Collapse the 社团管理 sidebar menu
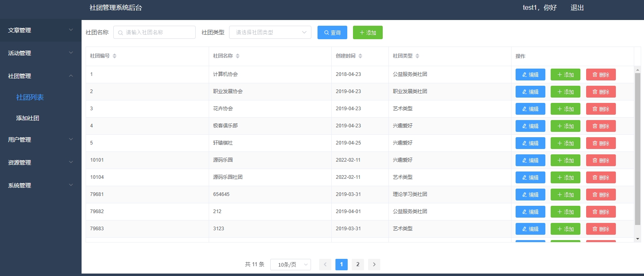The height and width of the screenshot is (276, 644). click(x=41, y=76)
